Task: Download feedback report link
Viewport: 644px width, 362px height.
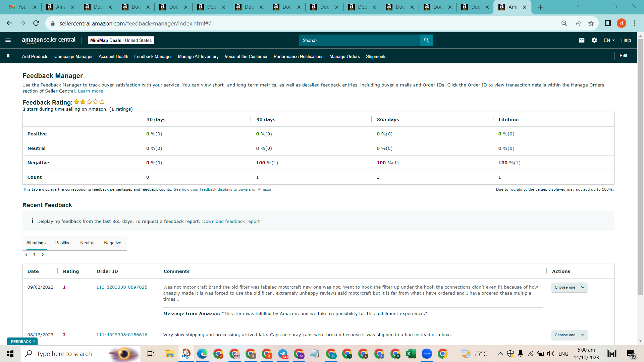Action: click(231, 222)
